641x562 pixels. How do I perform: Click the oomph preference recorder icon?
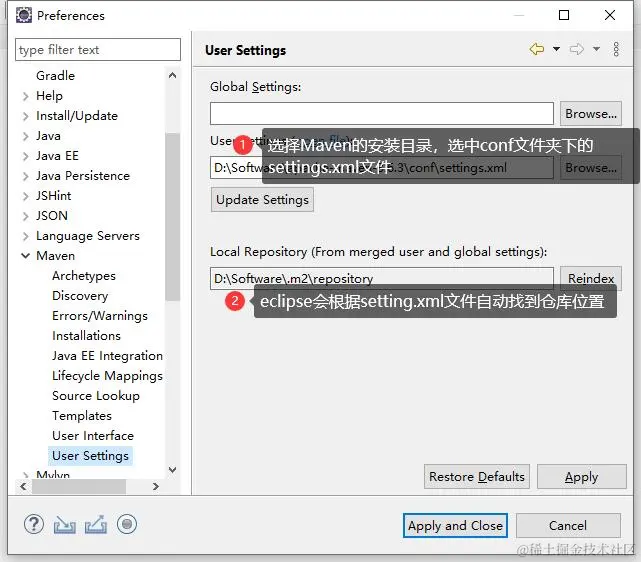pyautogui.click(x=127, y=524)
